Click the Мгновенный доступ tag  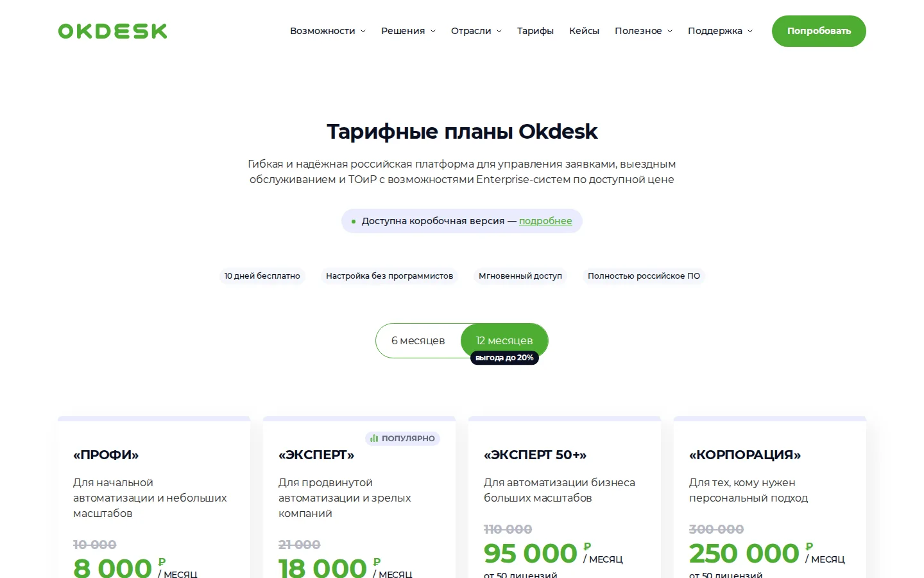[x=520, y=276]
